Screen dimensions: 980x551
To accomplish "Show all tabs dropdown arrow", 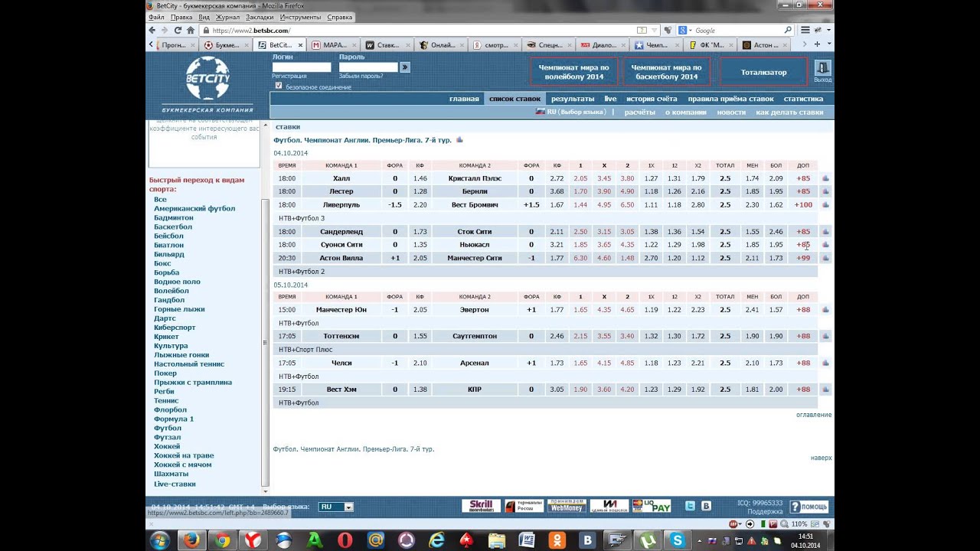I will point(828,44).
